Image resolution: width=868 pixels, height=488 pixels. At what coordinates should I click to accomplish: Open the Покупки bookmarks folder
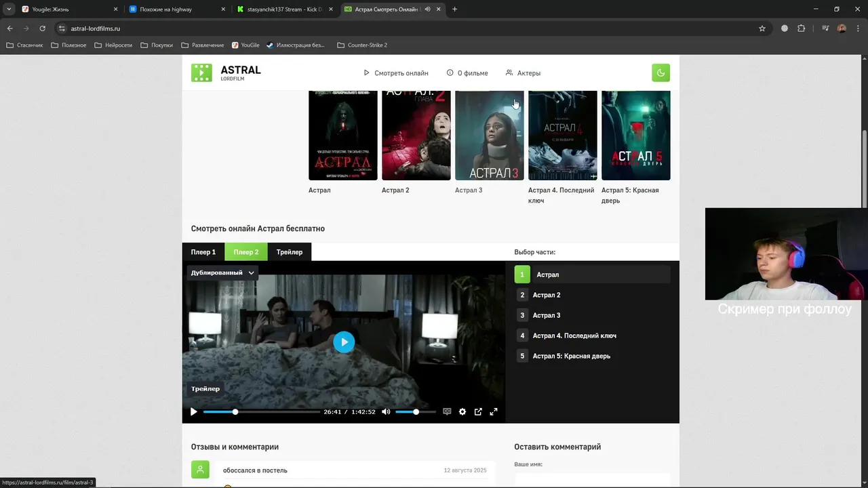point(157,45)
